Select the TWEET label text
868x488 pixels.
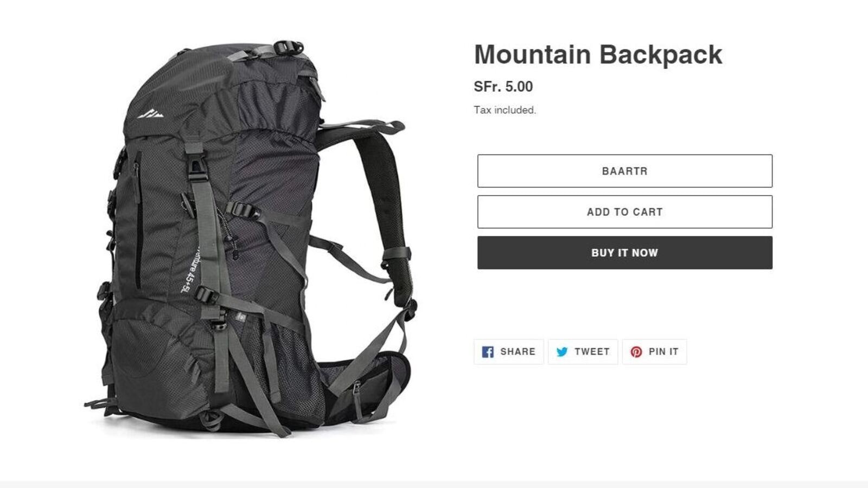(x=592, y=352)
